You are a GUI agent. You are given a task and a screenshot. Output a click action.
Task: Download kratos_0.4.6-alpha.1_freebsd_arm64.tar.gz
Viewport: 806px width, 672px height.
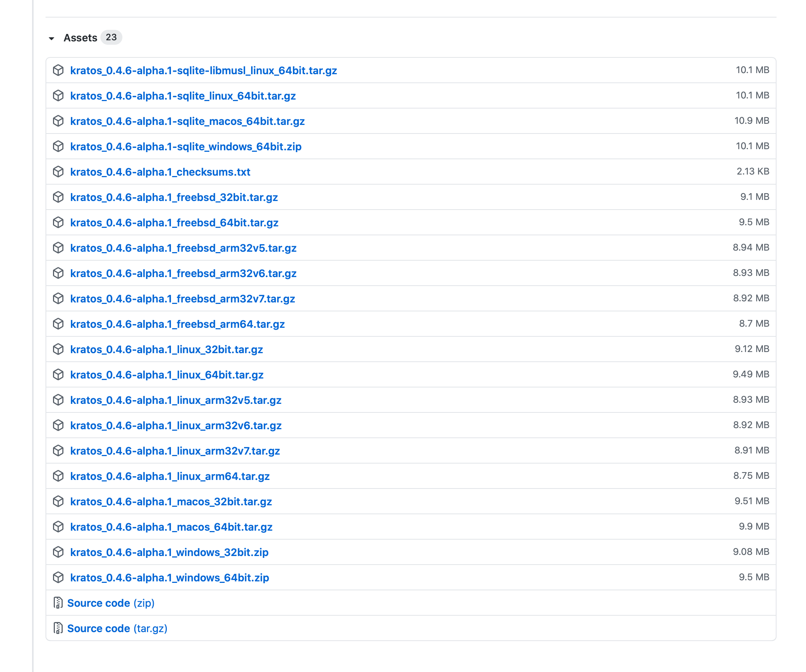177,324
